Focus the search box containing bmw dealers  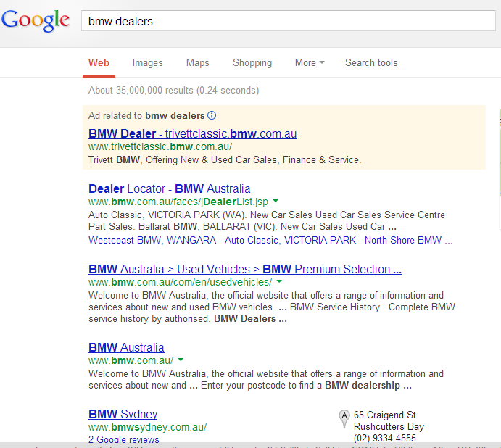coord(289,21)
